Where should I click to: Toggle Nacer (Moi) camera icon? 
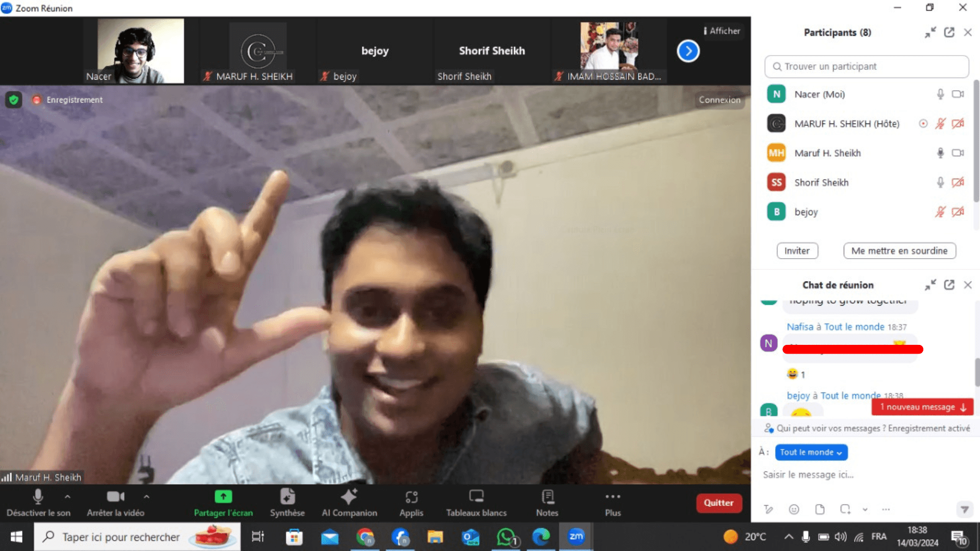point(958,94)
